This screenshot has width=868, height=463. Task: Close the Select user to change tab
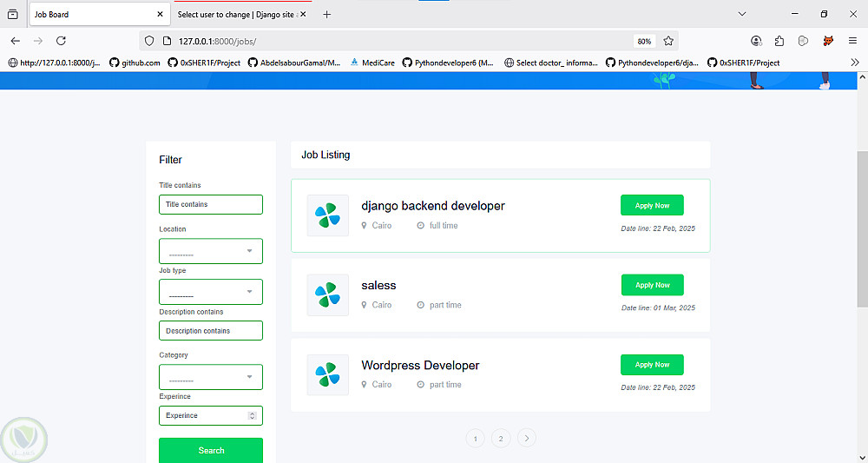tap(303, 15)
